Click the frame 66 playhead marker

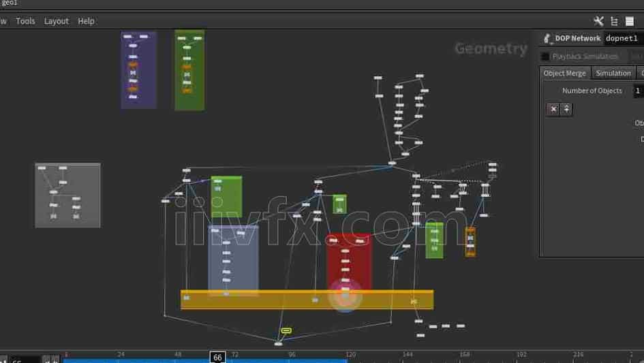click(x=217, y=358)
